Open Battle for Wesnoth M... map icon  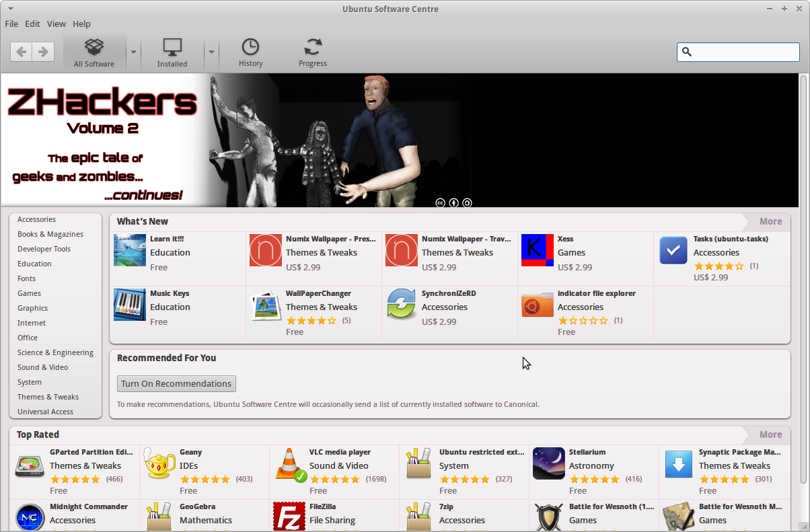click(679, 517)
